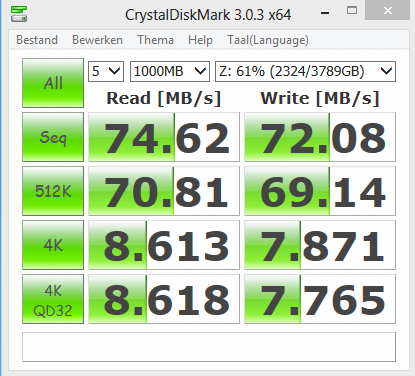Screen dimensions: 415x376
Task: Start the 4K benchmark test
Action: 53,245
